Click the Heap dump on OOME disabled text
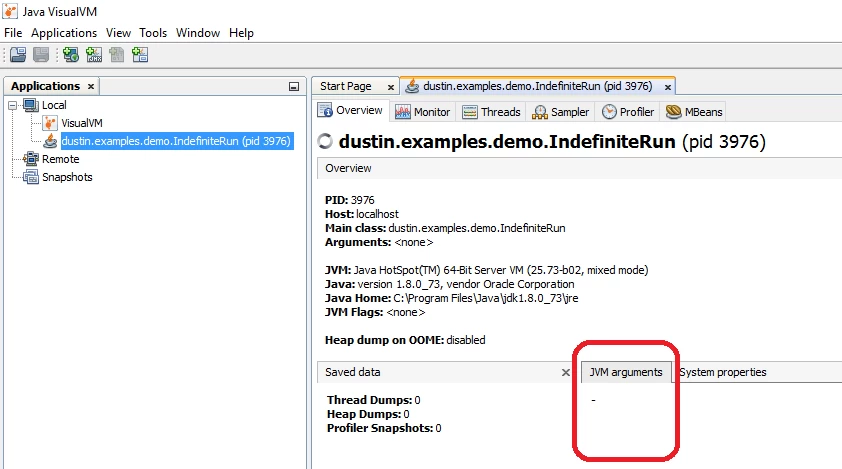842x469 pixels. coord(405,340)
